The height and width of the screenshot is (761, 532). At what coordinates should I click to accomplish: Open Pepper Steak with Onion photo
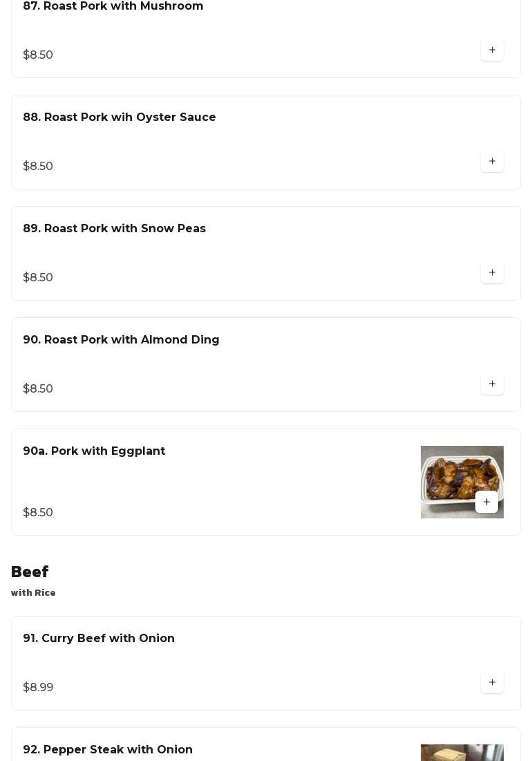462,752
